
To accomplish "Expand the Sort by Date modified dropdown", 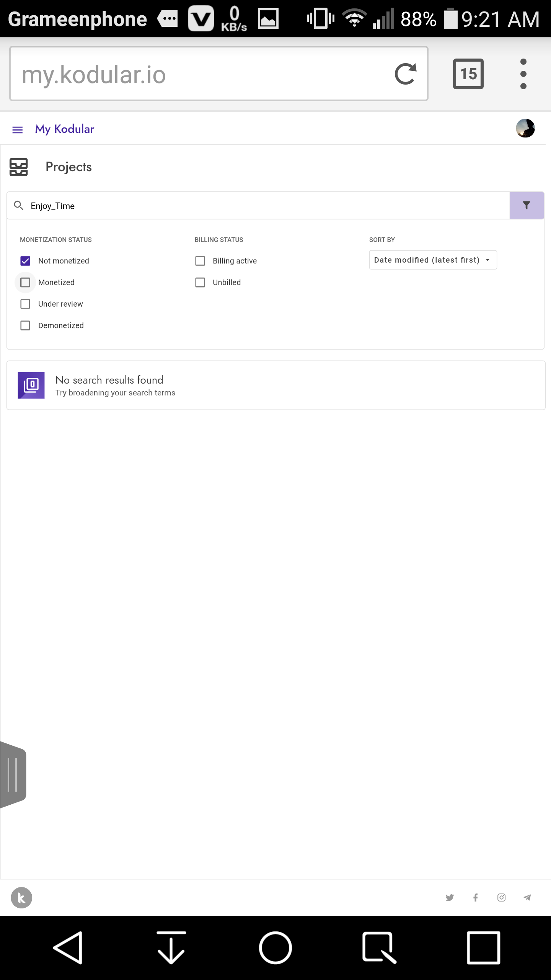I will click(x=433, y=260).
